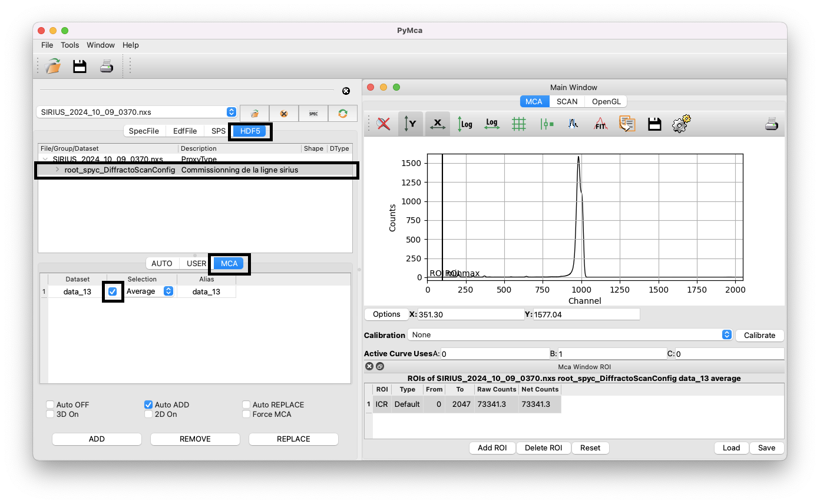This screenshot has height=504, width=820.
Task: Click the peak search icon in plot toolbar
Action: click(x=573, y=124)
